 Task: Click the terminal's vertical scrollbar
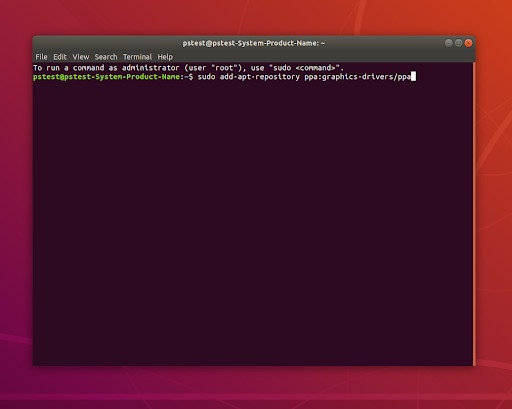474,213
